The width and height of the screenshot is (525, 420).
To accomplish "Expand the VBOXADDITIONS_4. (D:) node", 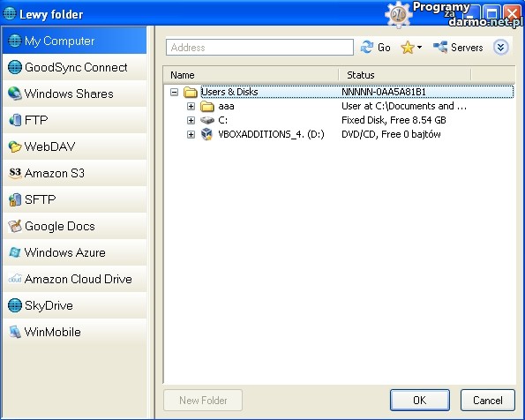I will pos(191,134).
